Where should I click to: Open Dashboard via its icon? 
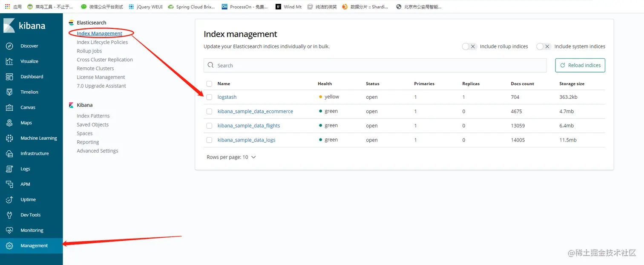(x=9, y=77)
